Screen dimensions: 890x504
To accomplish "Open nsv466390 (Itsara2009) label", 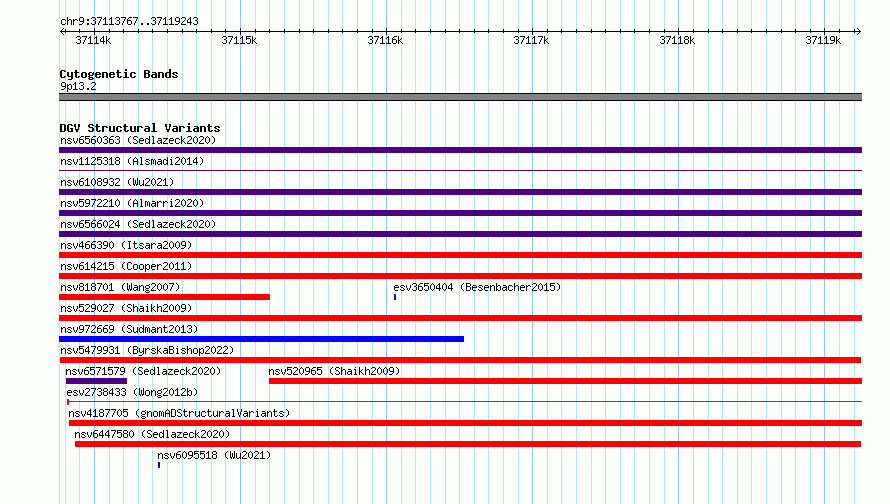I will click(126, 245).
